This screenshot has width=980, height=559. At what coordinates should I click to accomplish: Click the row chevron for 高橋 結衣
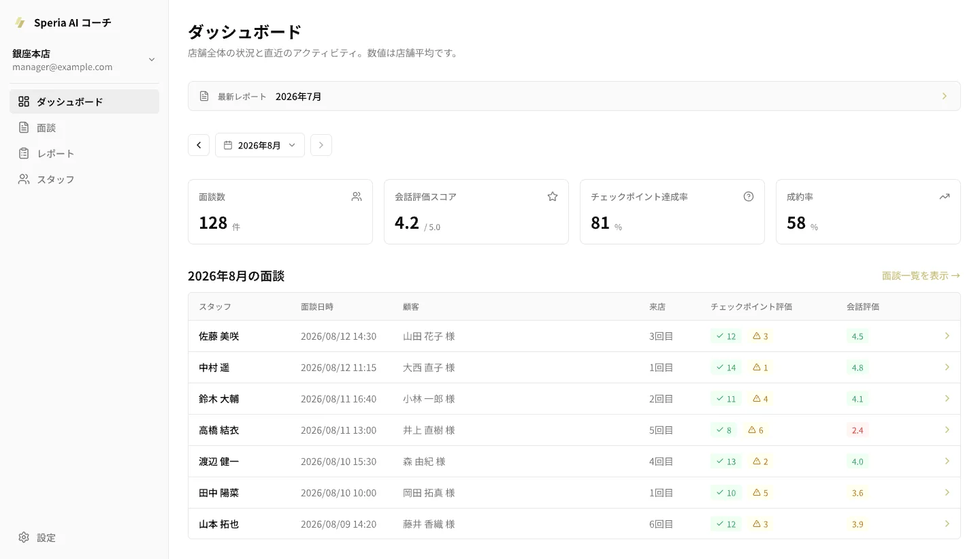tap(947, 430)
